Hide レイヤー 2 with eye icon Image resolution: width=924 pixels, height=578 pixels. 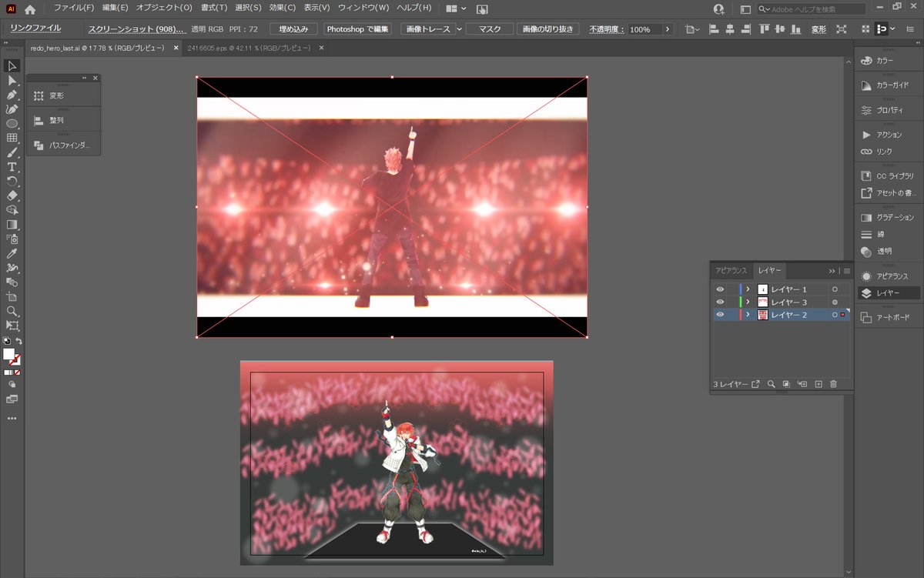point(721,314)
